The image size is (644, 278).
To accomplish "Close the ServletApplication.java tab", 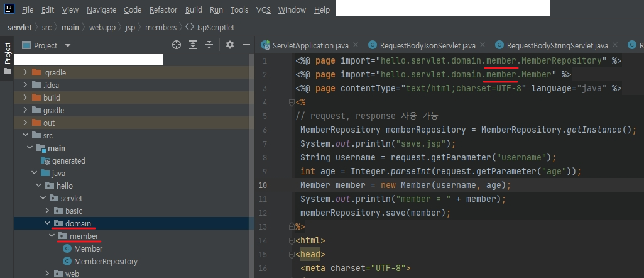I will tap(356, 45).
